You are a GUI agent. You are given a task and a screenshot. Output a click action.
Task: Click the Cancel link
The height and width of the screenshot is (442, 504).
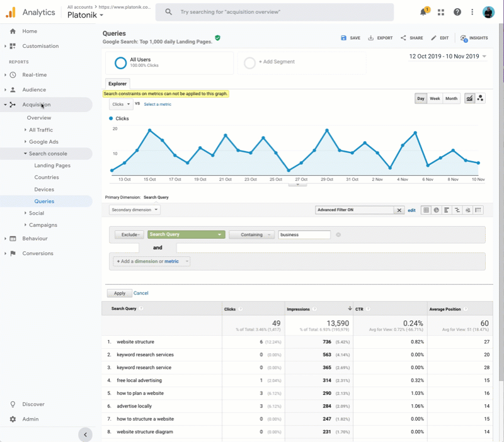[141, 293]
